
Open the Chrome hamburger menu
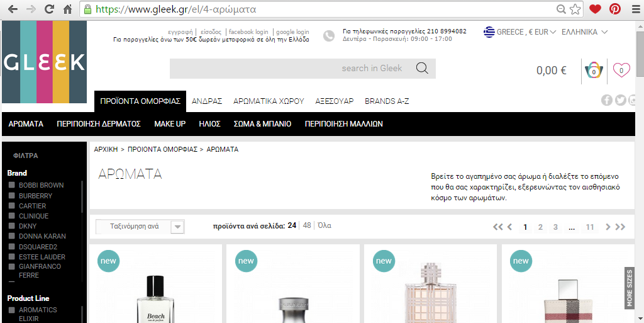636,9
